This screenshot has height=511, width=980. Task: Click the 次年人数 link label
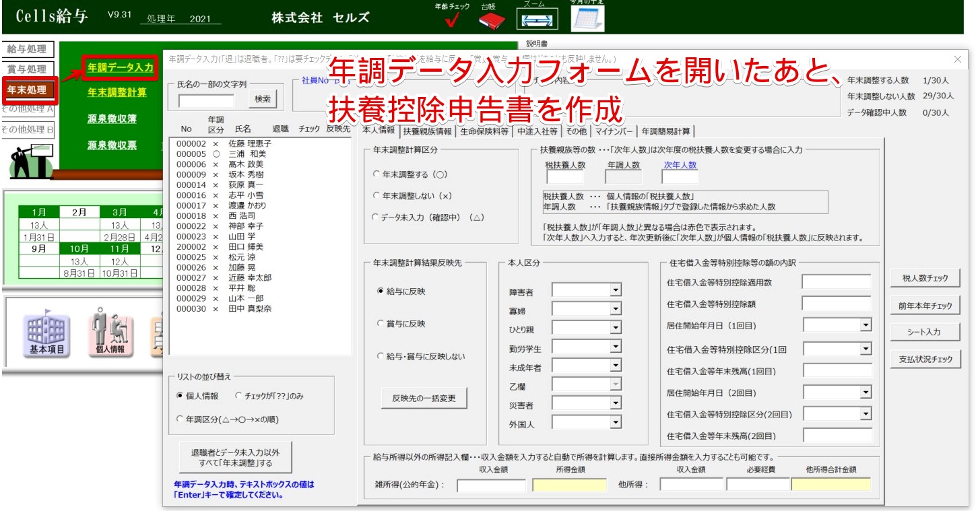coord(680,165)
